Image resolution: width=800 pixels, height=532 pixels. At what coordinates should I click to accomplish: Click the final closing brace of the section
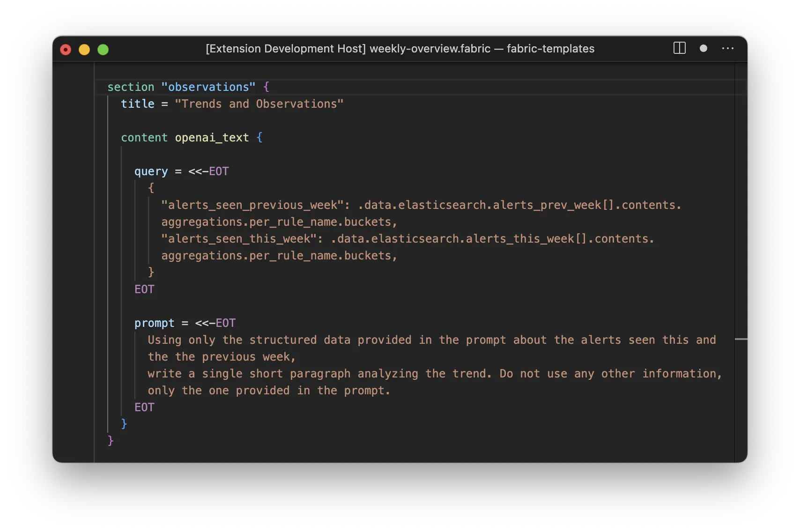coord(111,440)
